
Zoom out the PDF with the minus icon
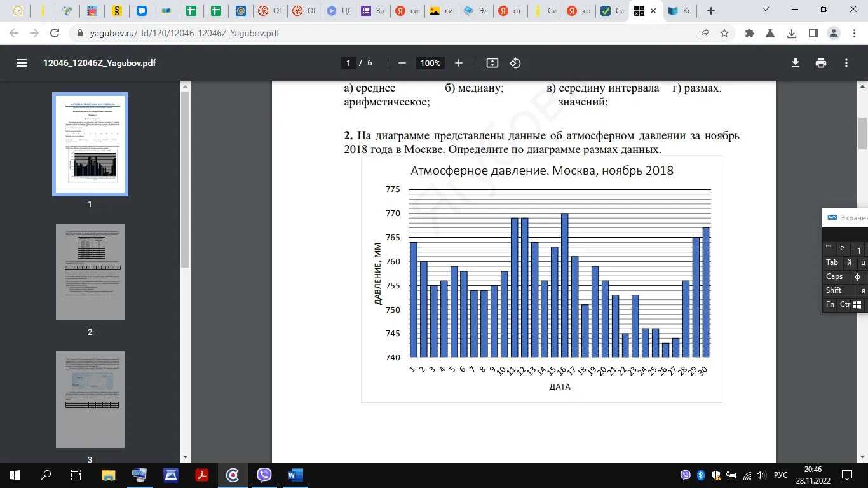pos(402,63)
